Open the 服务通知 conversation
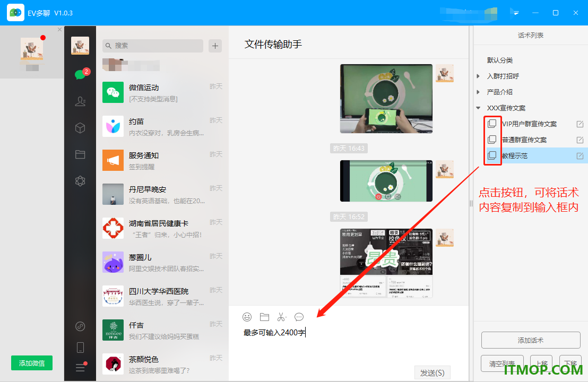The height and width of the screenshot is (382, 588). (x=162, y=160)
